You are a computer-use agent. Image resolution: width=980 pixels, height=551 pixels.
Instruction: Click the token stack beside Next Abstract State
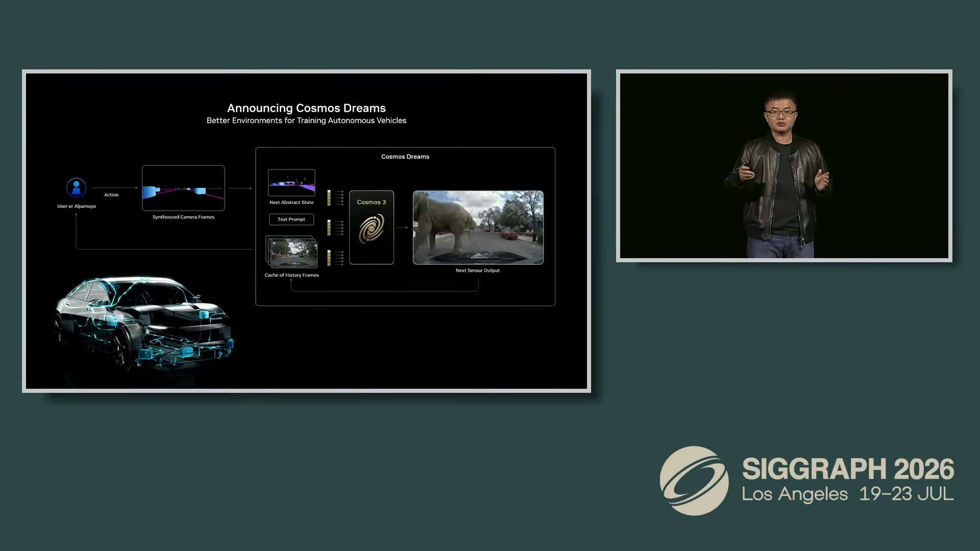[329, 197]
